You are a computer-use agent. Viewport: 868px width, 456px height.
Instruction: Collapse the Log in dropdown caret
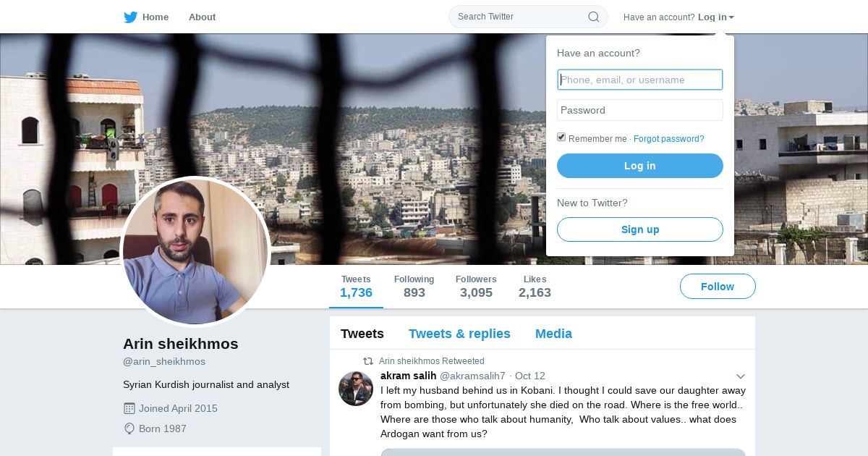pos(731,17)
